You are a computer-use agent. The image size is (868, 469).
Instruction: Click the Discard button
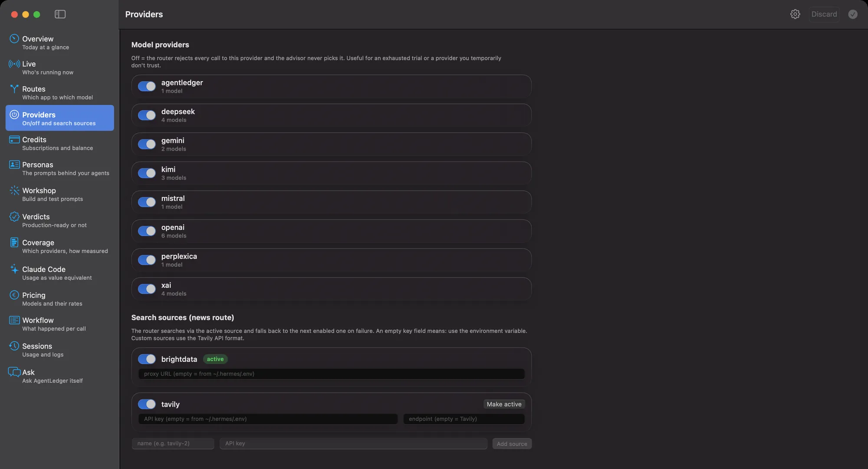point(824,14)
